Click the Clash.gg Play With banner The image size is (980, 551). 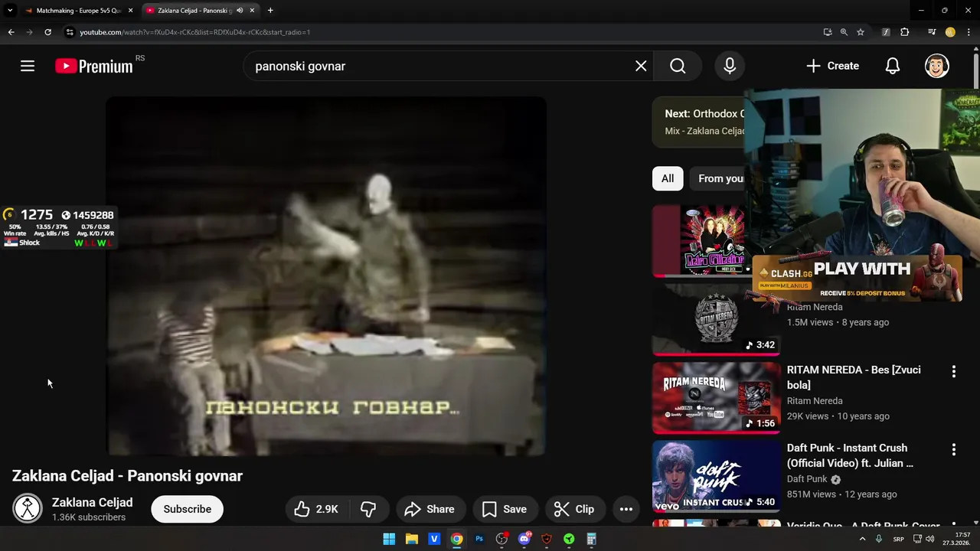[x=857, y=277]
